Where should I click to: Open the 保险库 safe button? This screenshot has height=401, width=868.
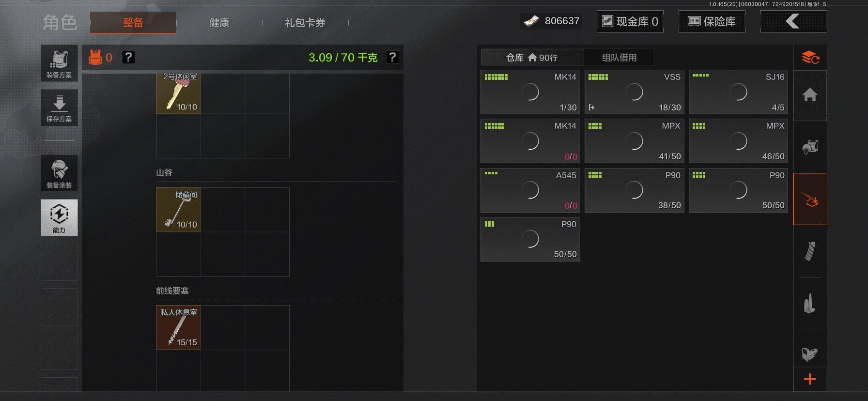coord(712,21)
